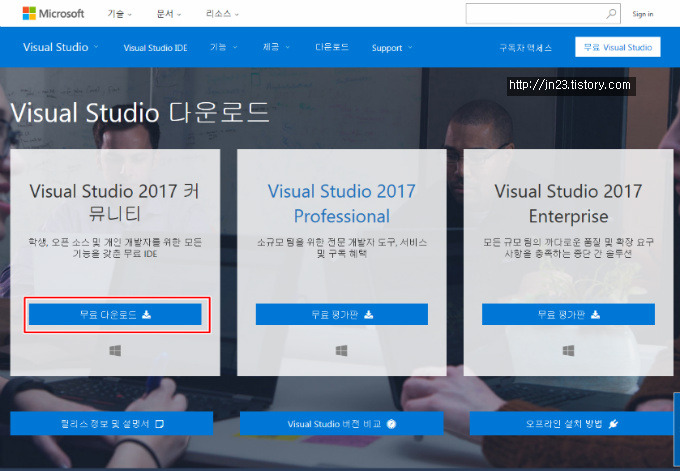Image resolution: width=680 pixels, height=471 pixels.
Task: Click the Windows icon under Community card
Action: pyautogui.click(x=115, y=350)
